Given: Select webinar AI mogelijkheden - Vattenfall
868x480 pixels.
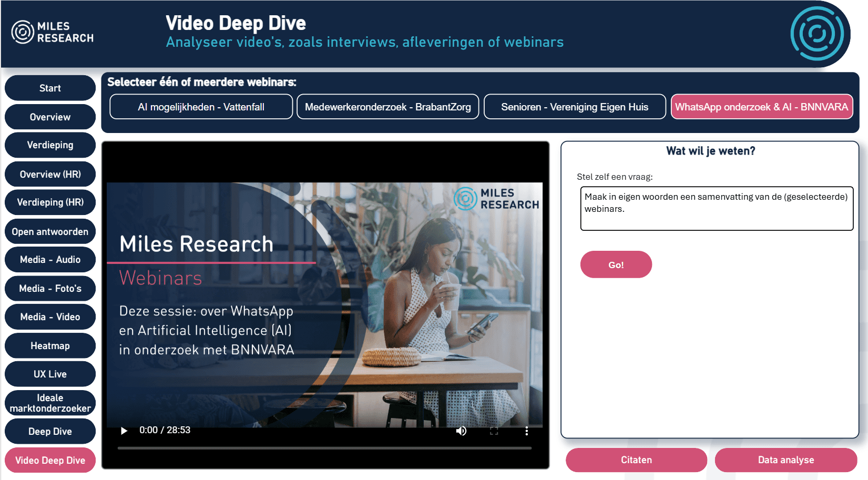Looking at the screenshot, I should [x=201, y=107].
